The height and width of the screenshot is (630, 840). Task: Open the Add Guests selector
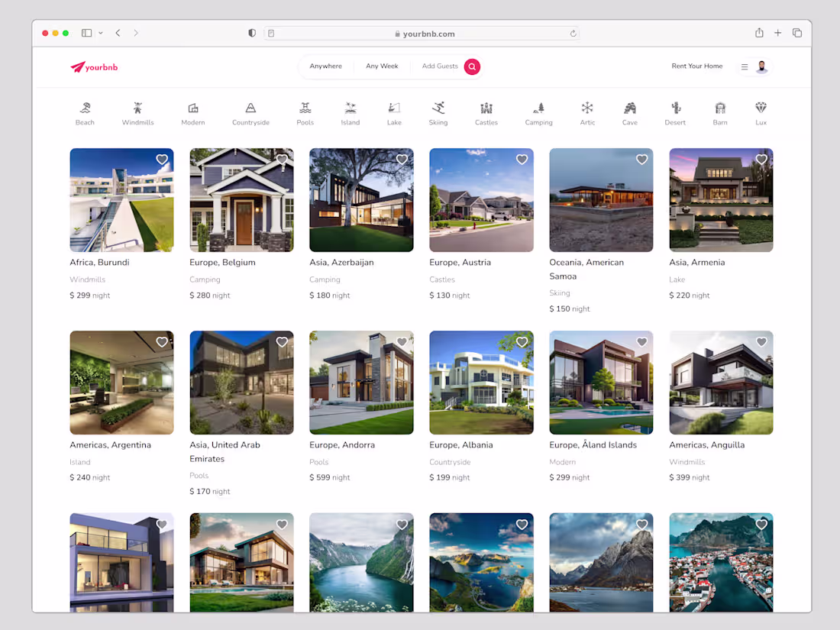point(439,66)
